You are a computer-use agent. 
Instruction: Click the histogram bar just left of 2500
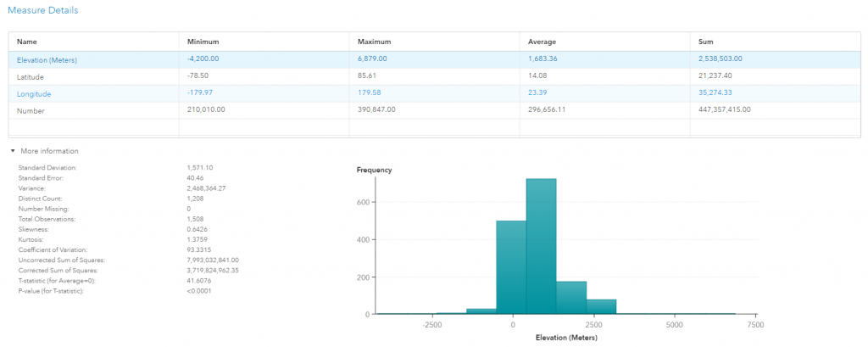tap(571, 298)
